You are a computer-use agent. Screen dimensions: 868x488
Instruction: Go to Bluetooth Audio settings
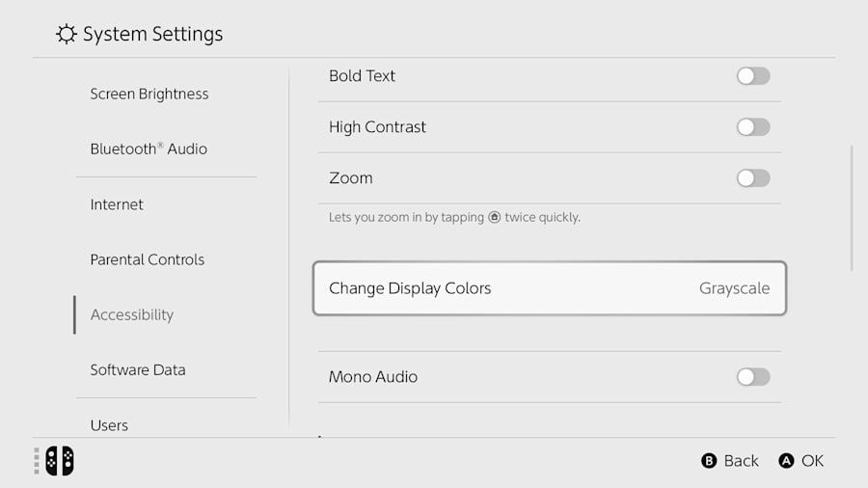(149, 149)
